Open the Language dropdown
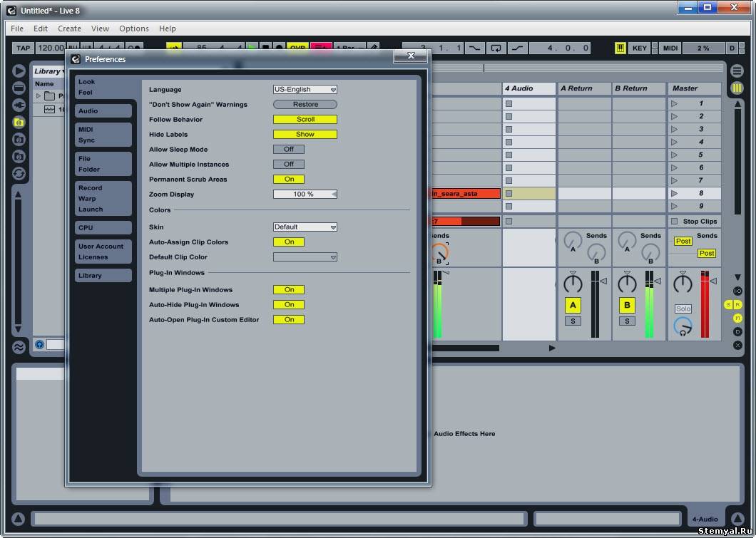This screenshot has height=538, width=756. [x=305, y=90]
